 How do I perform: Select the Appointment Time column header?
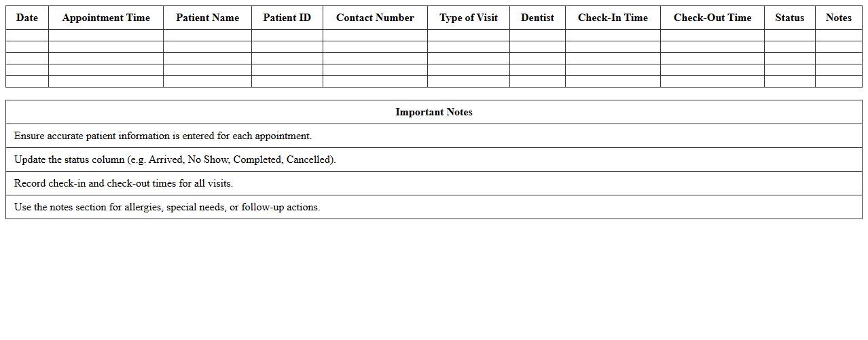point(106,18)
